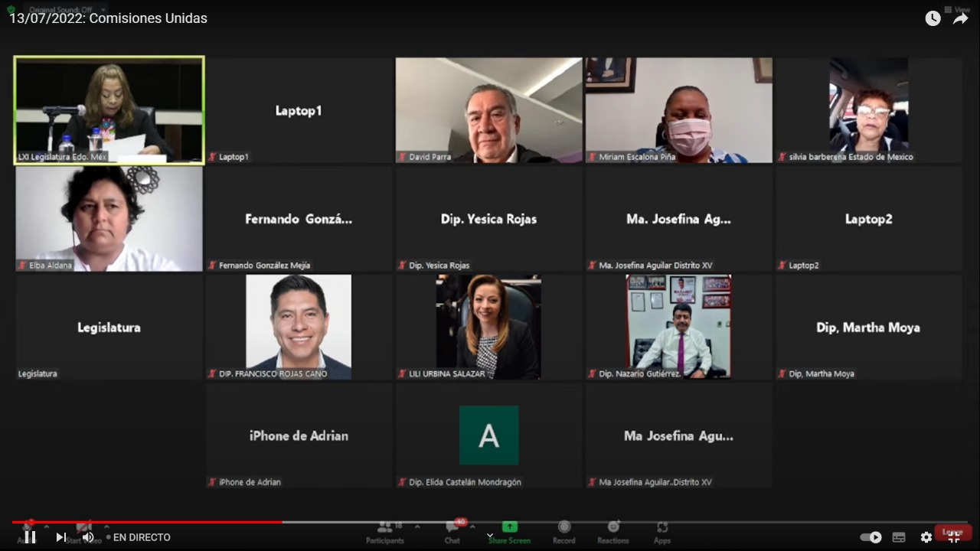Viewport: 980px width, 551px height.
Task: Toggle the autoplay switch
Action: [x=871, y=537]
